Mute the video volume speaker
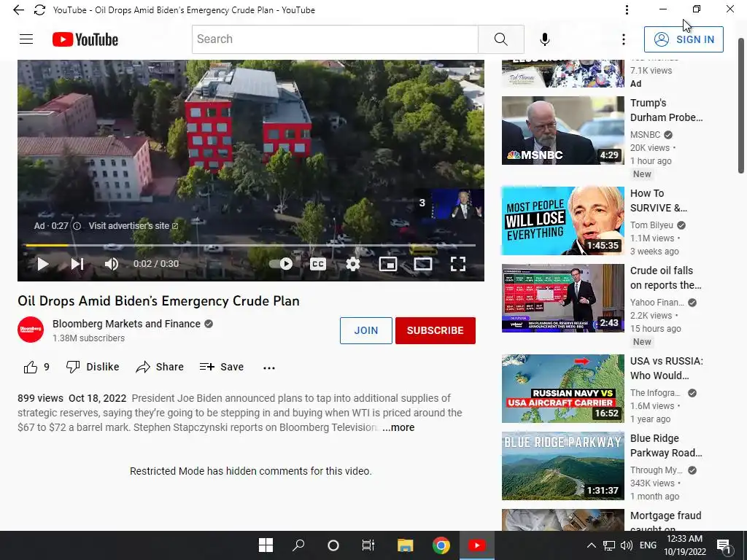747x560 pixels. pos(112,264)
